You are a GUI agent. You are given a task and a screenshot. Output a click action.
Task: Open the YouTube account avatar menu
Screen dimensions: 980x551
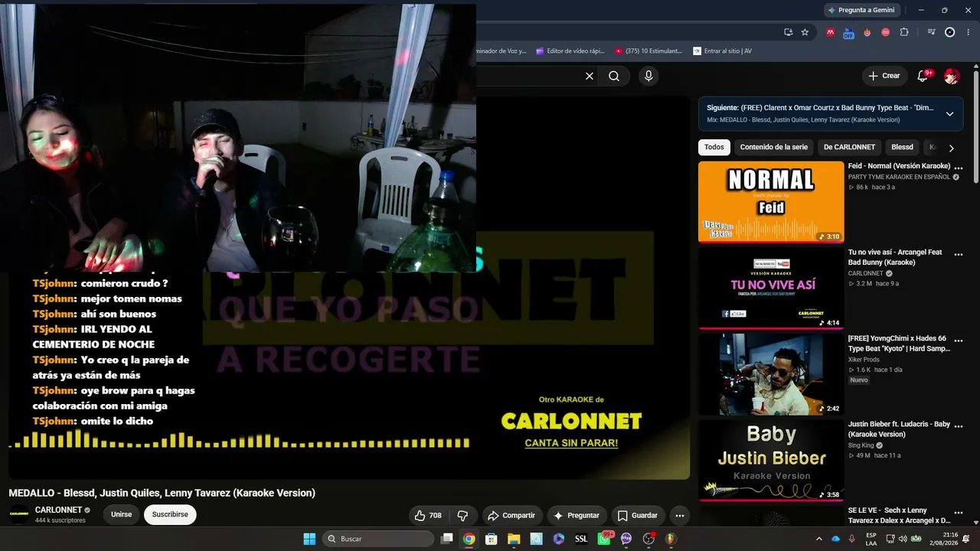pyautogui.click(x=952, y=76)
